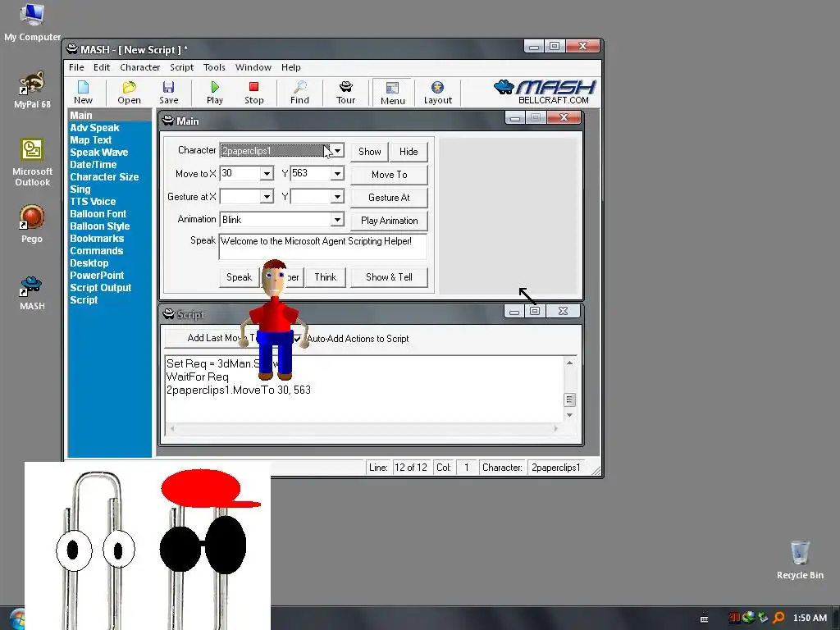Click the MASH Bellcraft.com logo
The image size is (840, 630).
pyautogui.click(x=545, y=92)
